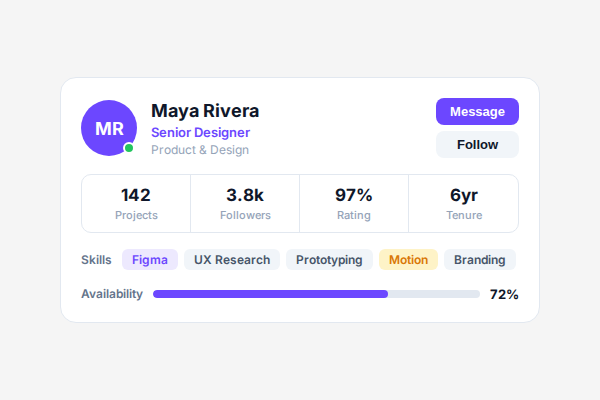
Task: Select the 97% Rating stat
Action: coord(354,204)
